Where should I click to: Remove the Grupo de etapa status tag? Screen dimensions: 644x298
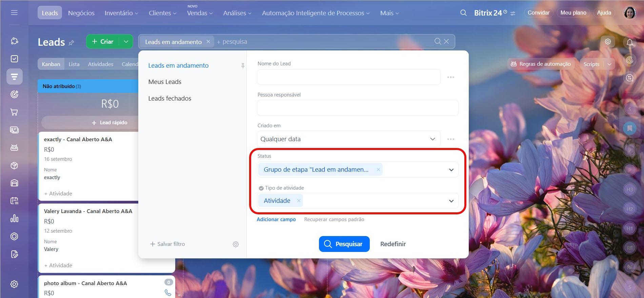378,170
